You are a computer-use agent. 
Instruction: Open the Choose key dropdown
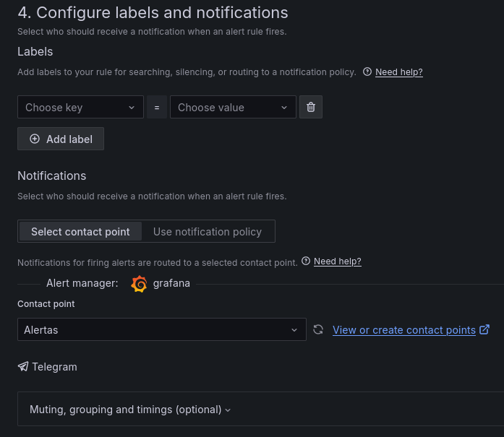[80, 107]
